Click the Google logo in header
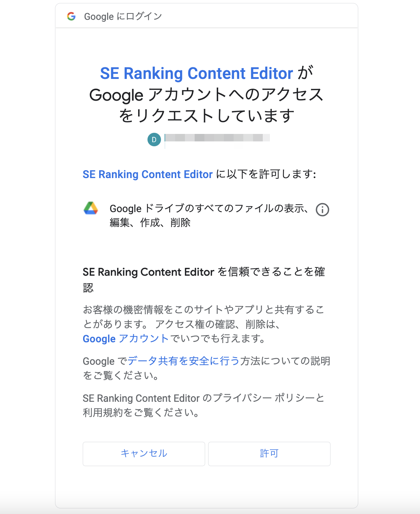This screenshot has height=514, width=420. click(71, 16)
